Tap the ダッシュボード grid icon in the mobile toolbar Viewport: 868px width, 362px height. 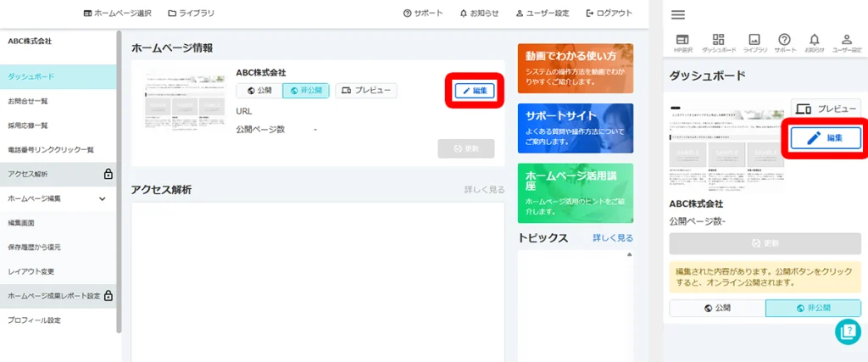coord(719,44)
